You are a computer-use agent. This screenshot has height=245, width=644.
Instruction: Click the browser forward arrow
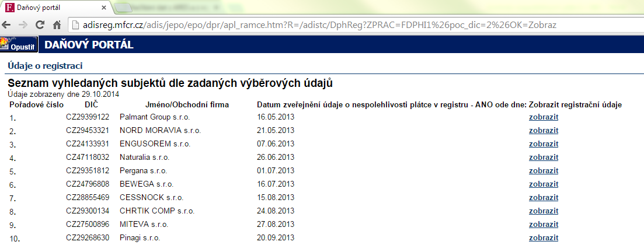[23, 24]
